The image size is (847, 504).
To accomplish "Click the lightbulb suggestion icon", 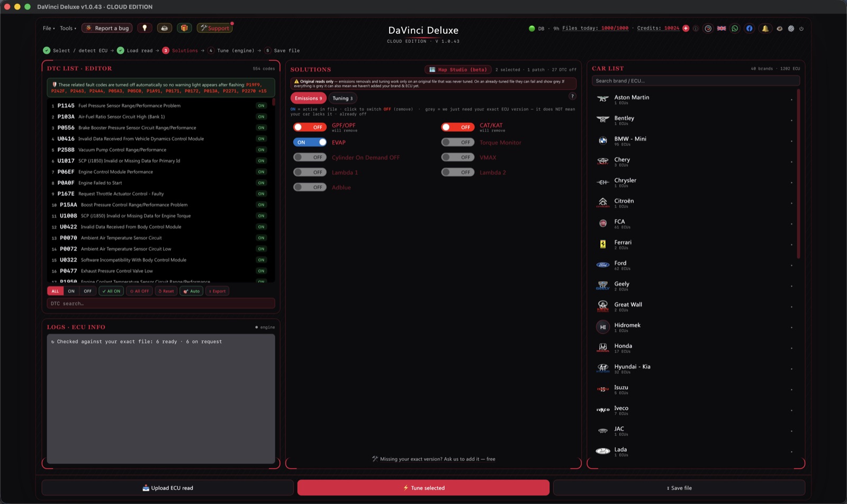I will point(145,28).
